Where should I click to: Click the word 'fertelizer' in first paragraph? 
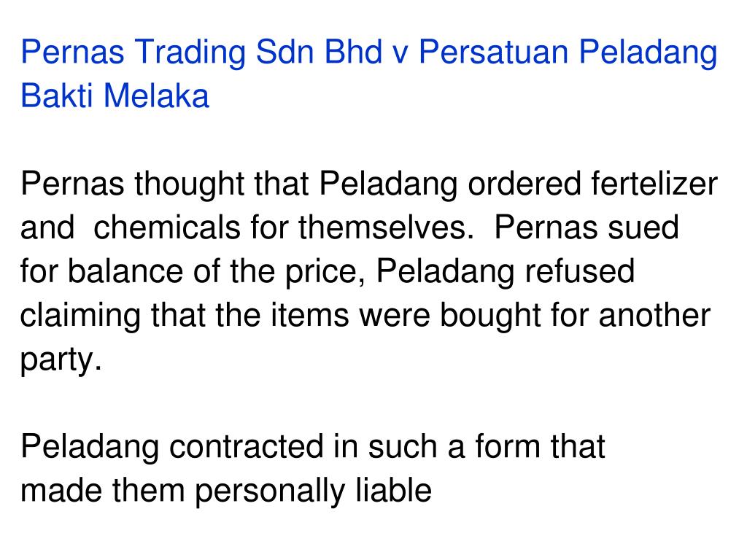pos(654,184)
